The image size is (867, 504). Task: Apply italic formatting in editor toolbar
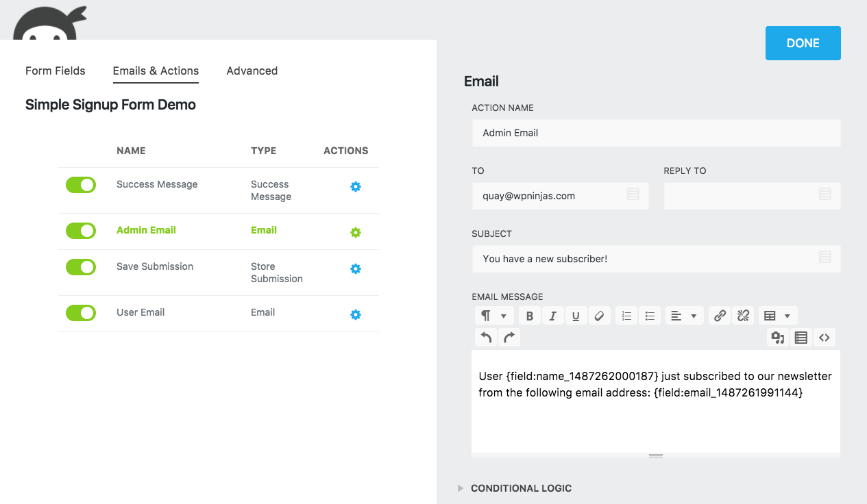click(x=552, y=316)
